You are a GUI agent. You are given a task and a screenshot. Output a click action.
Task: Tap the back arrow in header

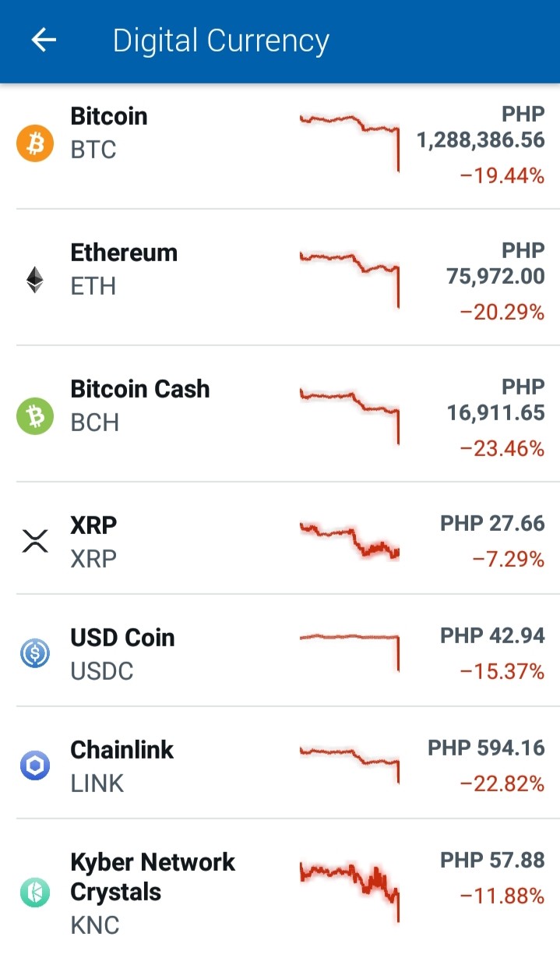click(44, 41)
